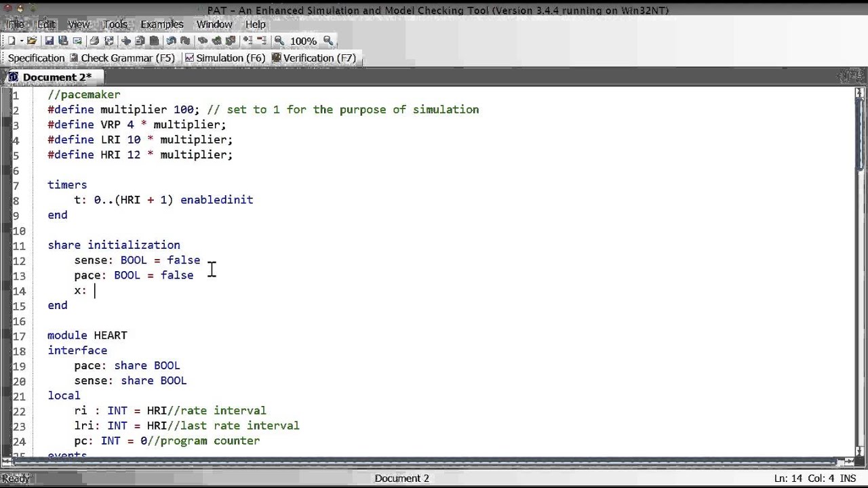Screen dimensions: 868x488
Task: Click '//program counter' comment on line 24
Action: click(203, 441)
